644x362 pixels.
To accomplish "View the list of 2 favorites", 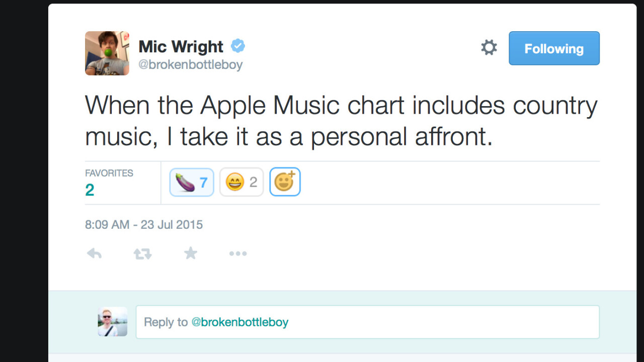I will [x=90, y=190].
